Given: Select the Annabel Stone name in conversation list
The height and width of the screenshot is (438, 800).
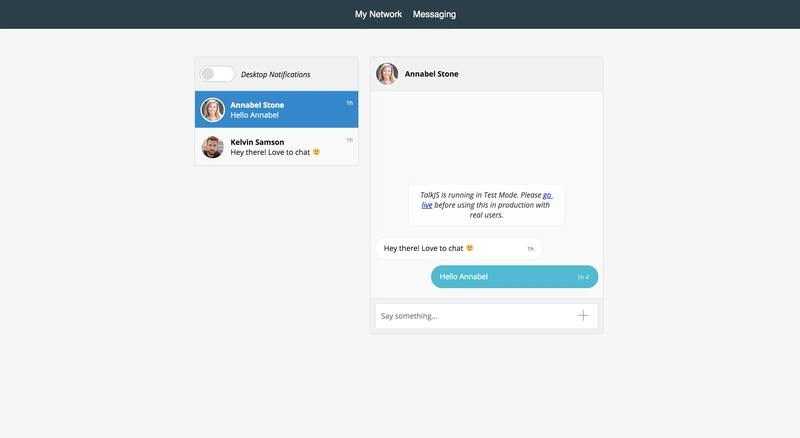Looking at the screenshot, I should click(x=257, y=105).
